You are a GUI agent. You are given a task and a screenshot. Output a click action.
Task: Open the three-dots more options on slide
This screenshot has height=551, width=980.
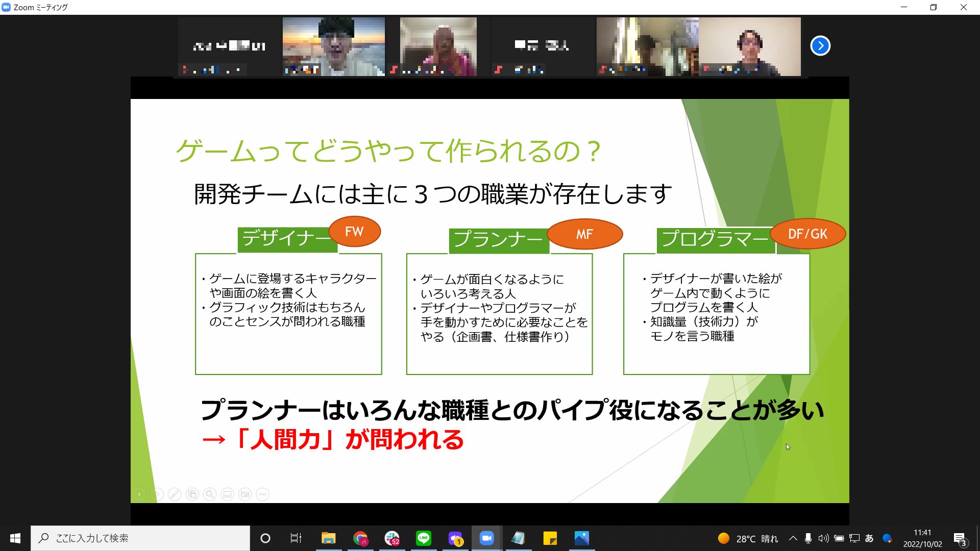[x=263, y=494]
